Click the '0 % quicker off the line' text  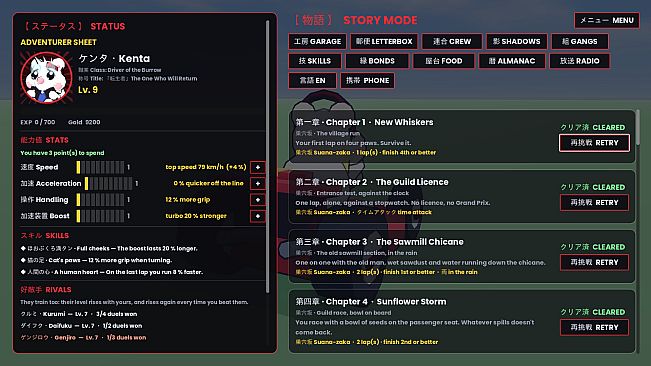(208, 183)
